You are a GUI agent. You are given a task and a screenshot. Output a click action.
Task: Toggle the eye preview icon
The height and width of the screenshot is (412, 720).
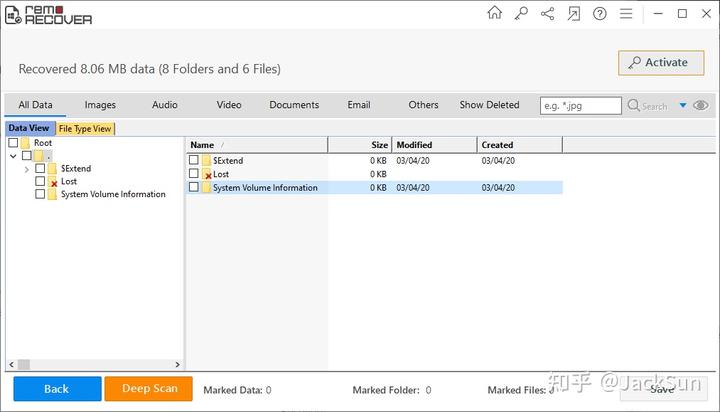tap(701, 105)
